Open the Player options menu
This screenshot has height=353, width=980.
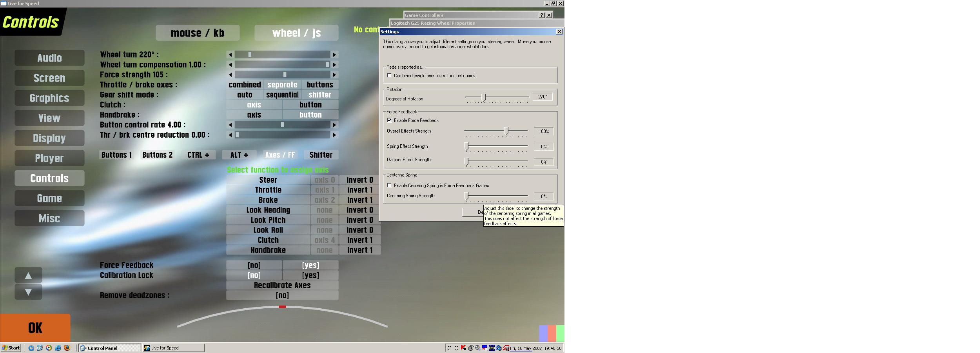coord(49,158)
